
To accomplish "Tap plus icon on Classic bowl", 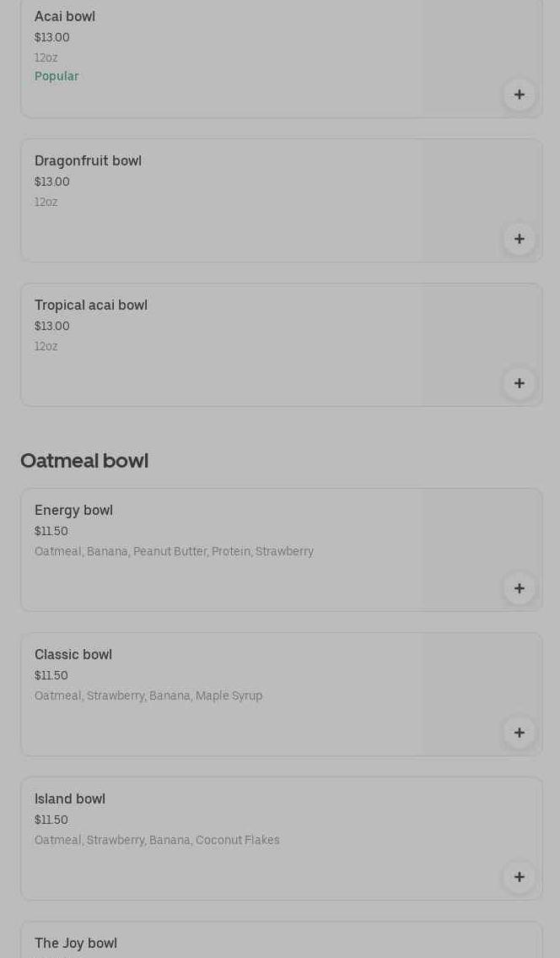I will click(520, 733).
